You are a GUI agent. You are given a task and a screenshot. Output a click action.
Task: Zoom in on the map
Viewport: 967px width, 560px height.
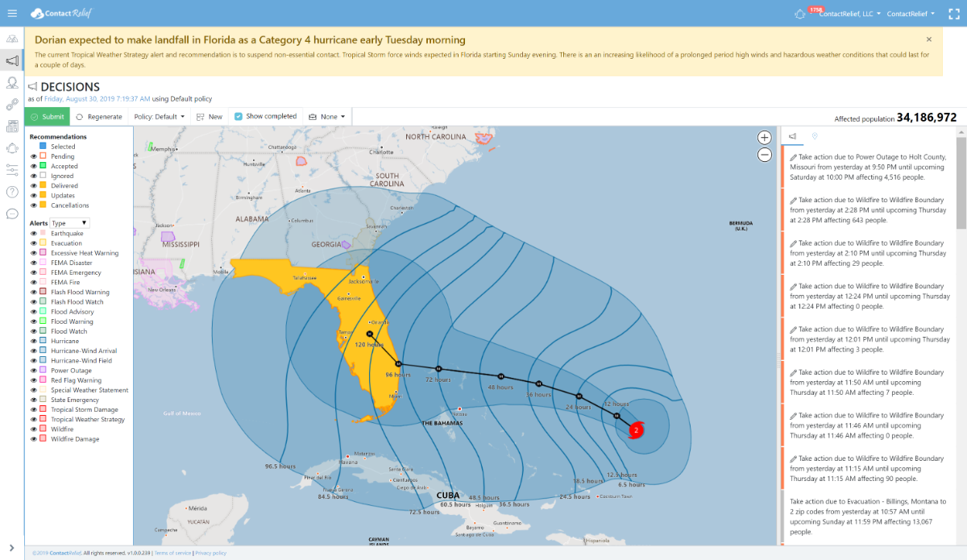coord(764,138)
